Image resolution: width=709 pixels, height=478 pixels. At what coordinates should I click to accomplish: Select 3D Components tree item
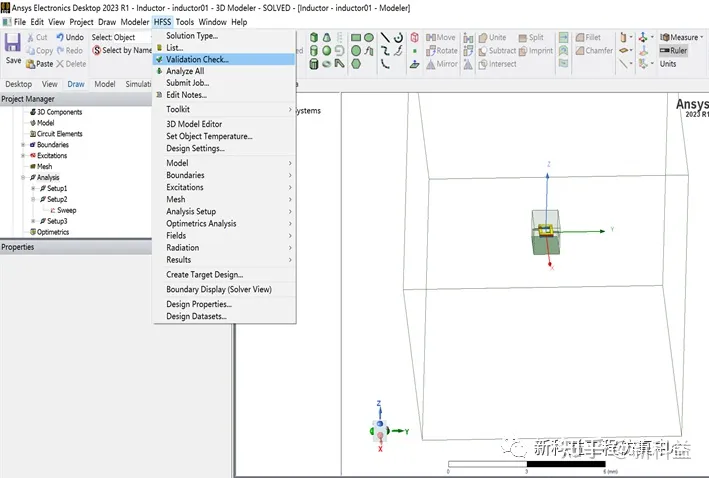[x=56, y=112]
